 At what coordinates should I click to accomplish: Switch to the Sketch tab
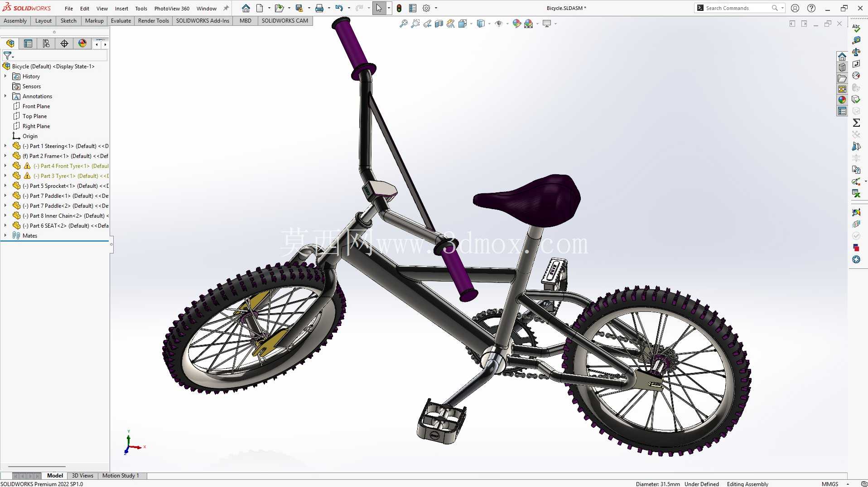tap(68, 20)
